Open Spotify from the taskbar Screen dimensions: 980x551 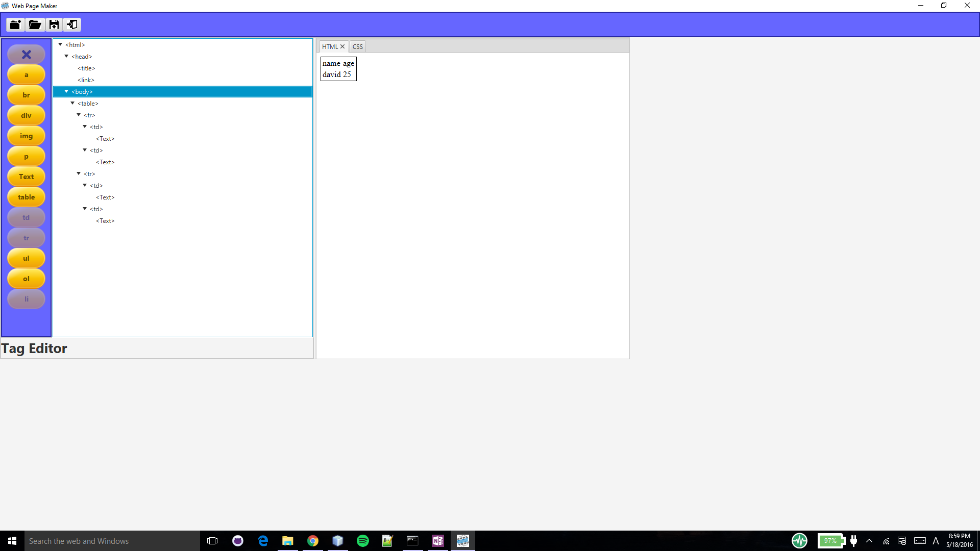pos(362,541)
